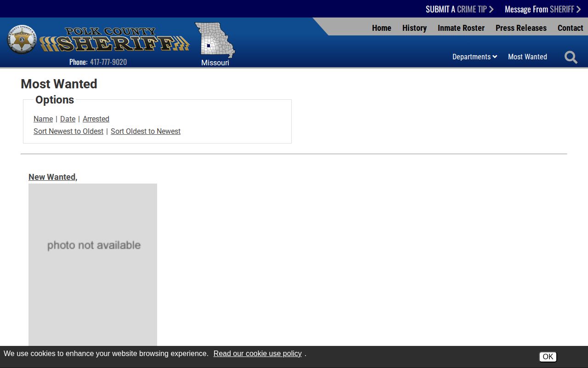Image resolution: width=588 pixels, height=368 pixels.
Task: Open the Inmate Roster page
Action: [x=461, y=28]
